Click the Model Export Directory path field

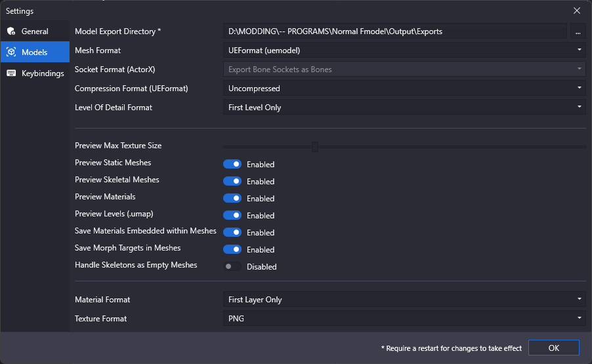point(395,31)
